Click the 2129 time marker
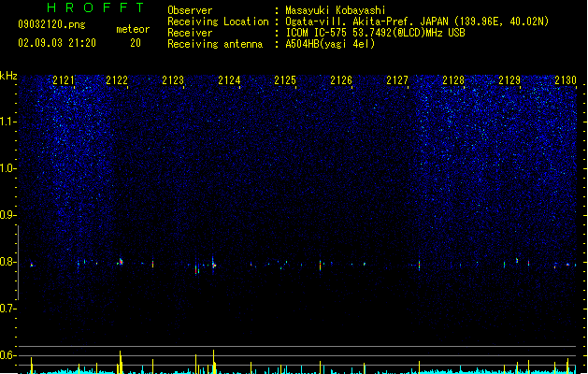The width and height of the screenshot is (588, 374). pyautogui.click(x=509, y=80)
